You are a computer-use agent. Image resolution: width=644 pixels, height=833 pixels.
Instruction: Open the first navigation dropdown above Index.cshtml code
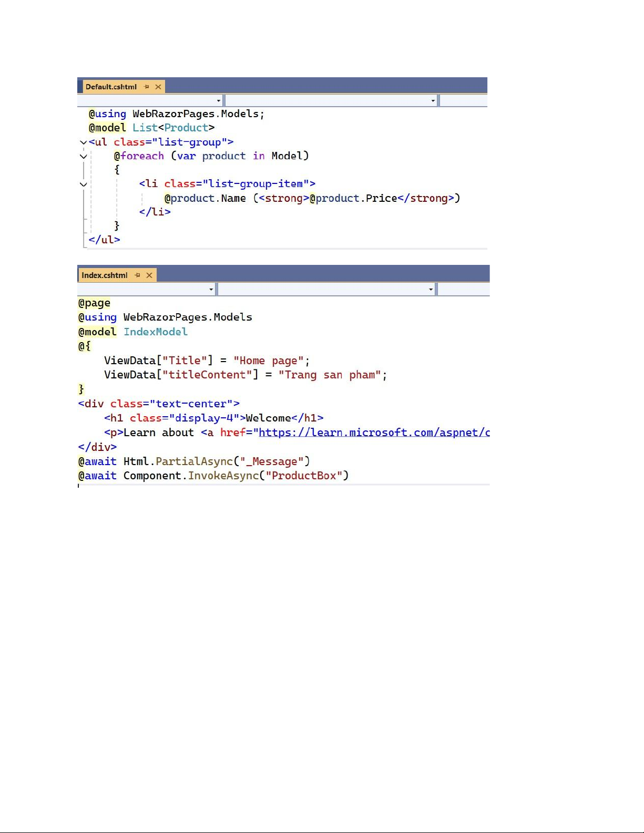click(x=211, y=289)
